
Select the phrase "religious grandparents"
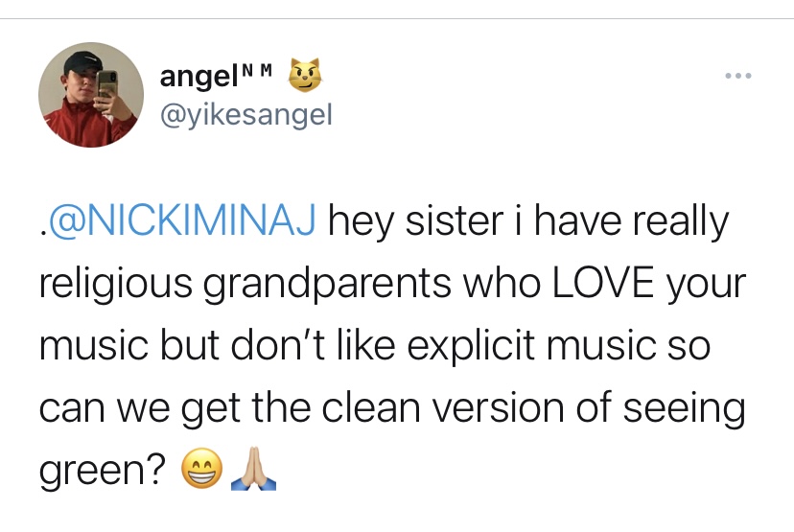[245, 284]
